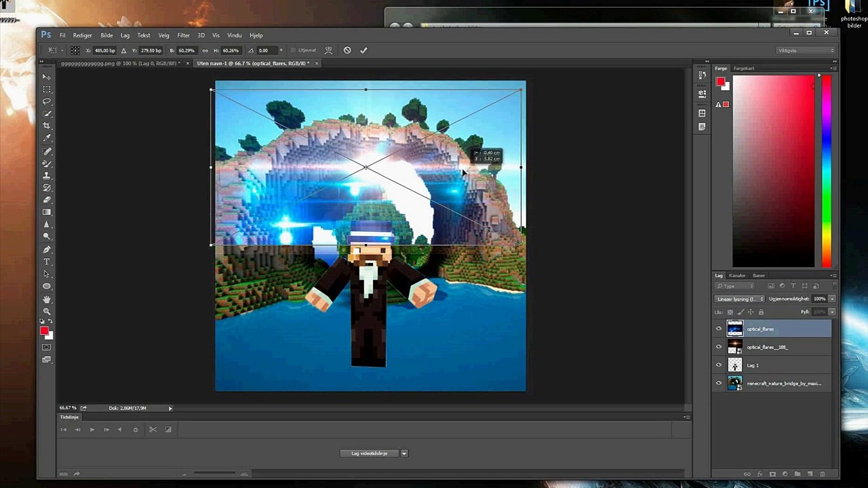Select the Clone Stamp tool

pos(47,176)
